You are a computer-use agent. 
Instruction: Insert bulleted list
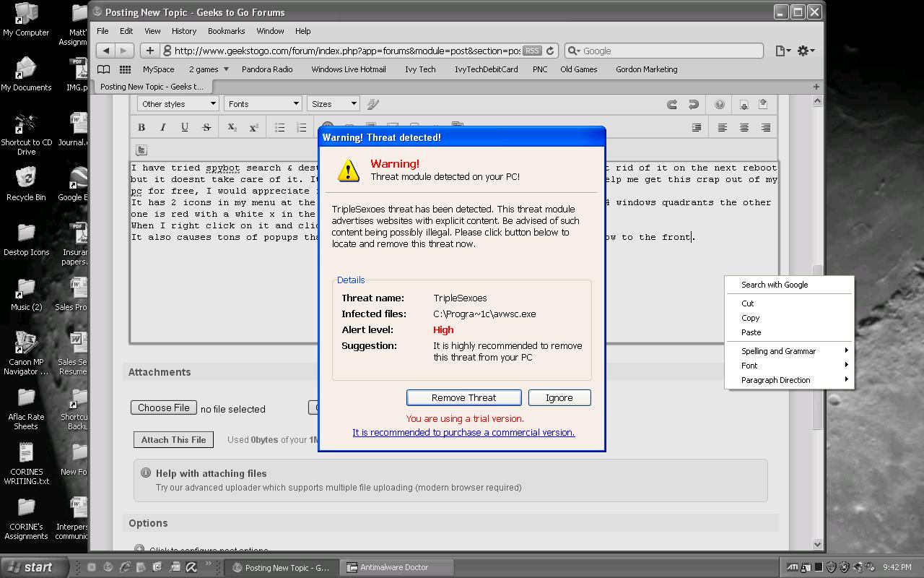(x=279, y=127)
